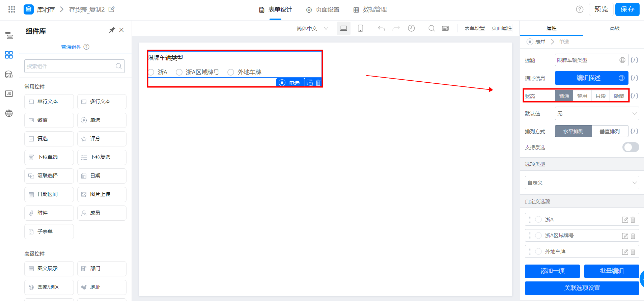Set status to 只读

coord(600,96)
